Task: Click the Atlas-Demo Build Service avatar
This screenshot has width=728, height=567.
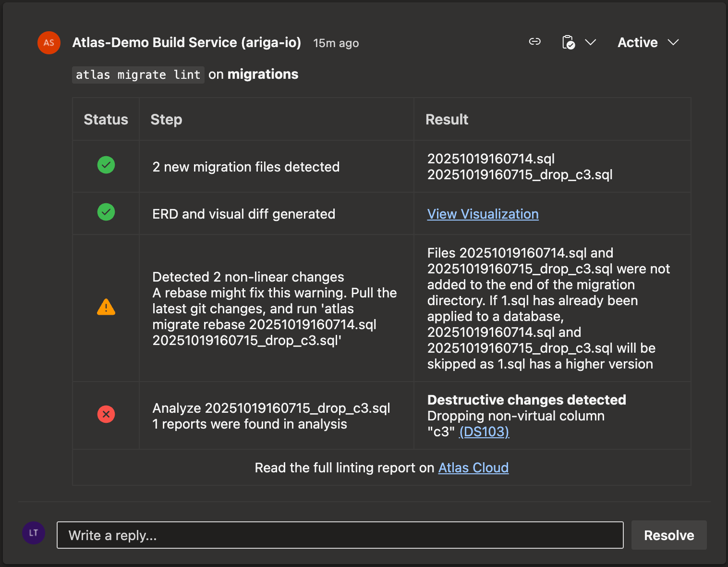Action: 49,43
